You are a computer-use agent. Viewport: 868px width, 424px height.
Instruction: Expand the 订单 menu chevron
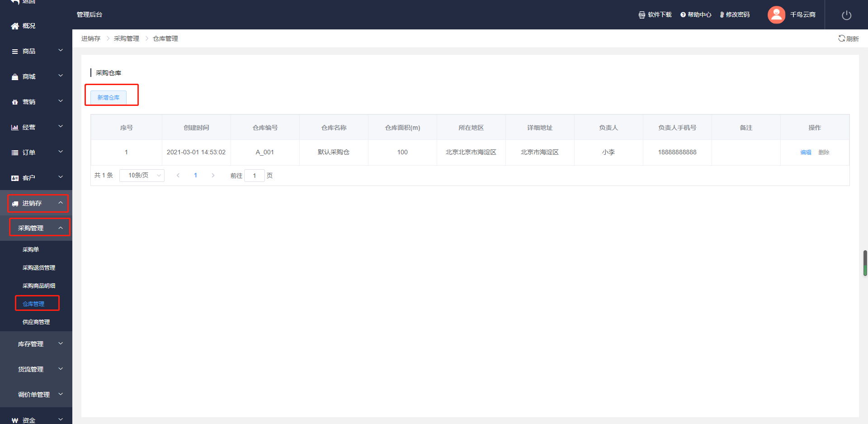pyautogui.click(x=61, y=152)
